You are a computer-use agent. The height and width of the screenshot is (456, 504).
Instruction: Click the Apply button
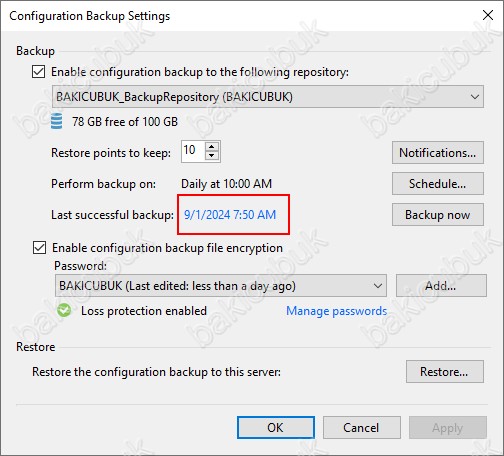[448, 427]
